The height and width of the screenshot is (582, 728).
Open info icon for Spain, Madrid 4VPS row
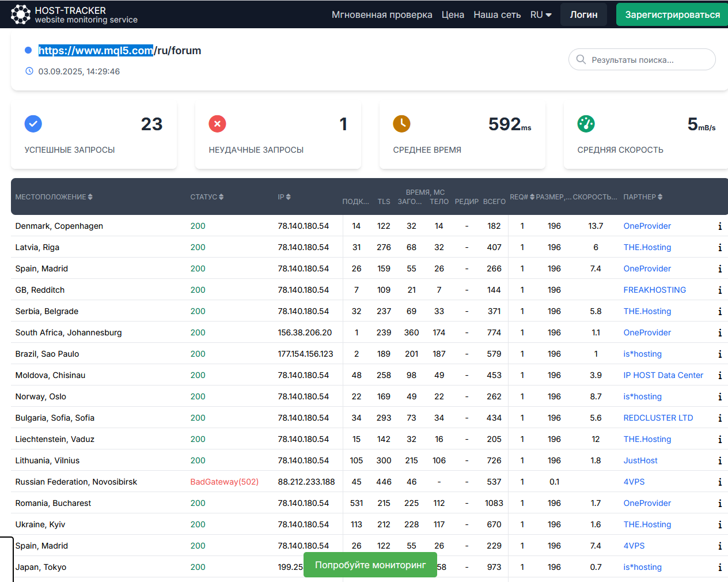click(x=720, y=546)
